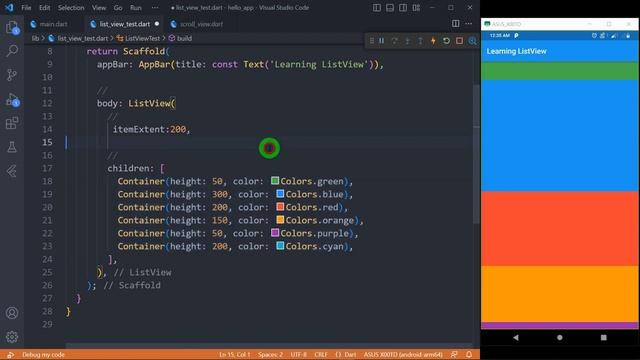Customize layout from title bar
Viewport: 640px width, 360px height.
pyautogui.click(x=416, y=8)
